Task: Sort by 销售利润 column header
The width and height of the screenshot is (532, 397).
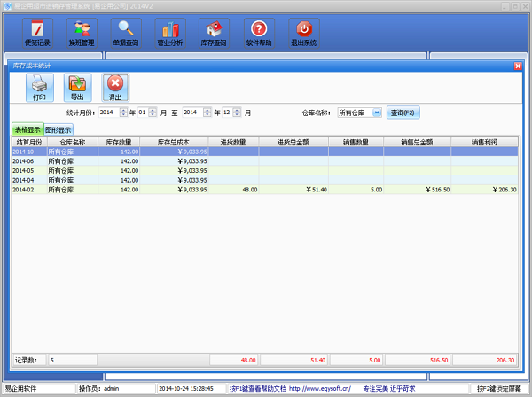Action: pyautogui.click(x=484, y=142)
